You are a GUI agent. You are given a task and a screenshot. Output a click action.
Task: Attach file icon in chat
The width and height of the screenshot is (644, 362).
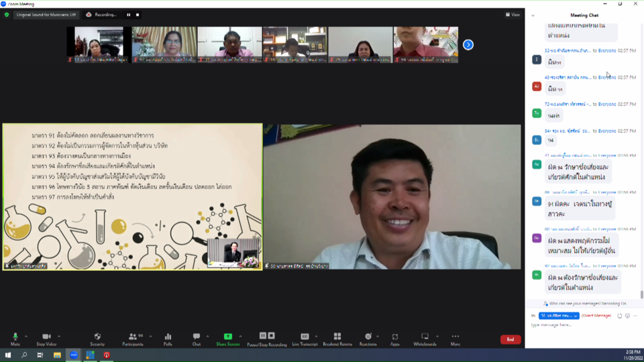tap(620, 316)
